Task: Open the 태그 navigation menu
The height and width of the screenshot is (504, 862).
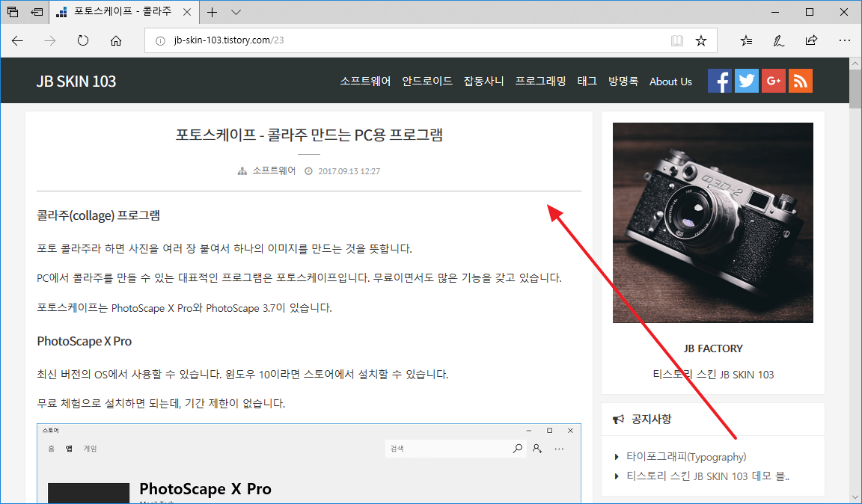Action: [x=587, y=82]
